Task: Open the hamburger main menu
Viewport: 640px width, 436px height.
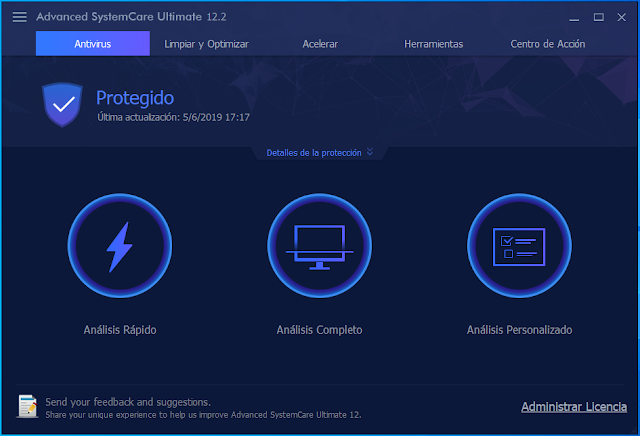Action: 20,17
